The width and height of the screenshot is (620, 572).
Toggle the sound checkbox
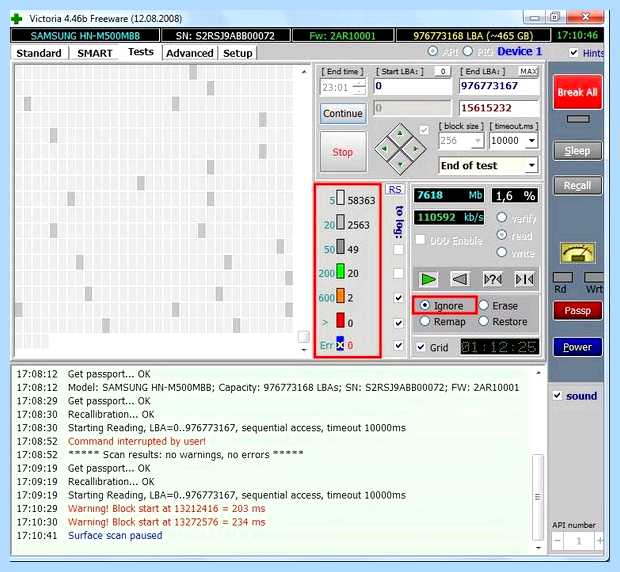click(x=557, y=395)
